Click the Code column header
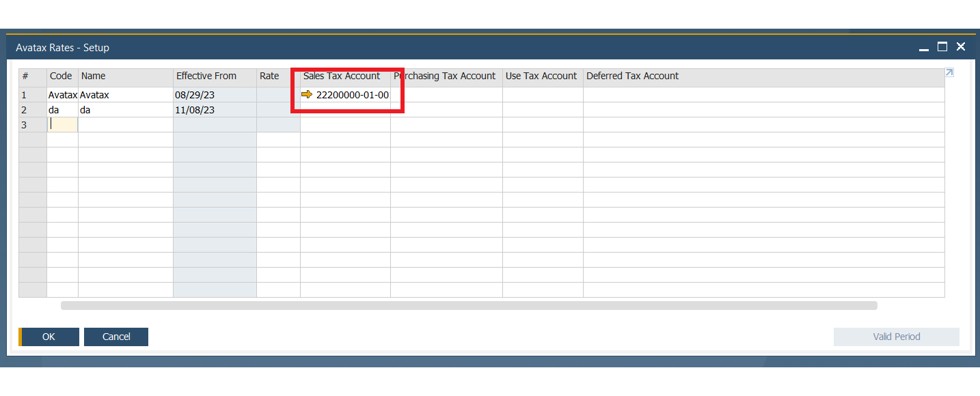 coord(62,76)
